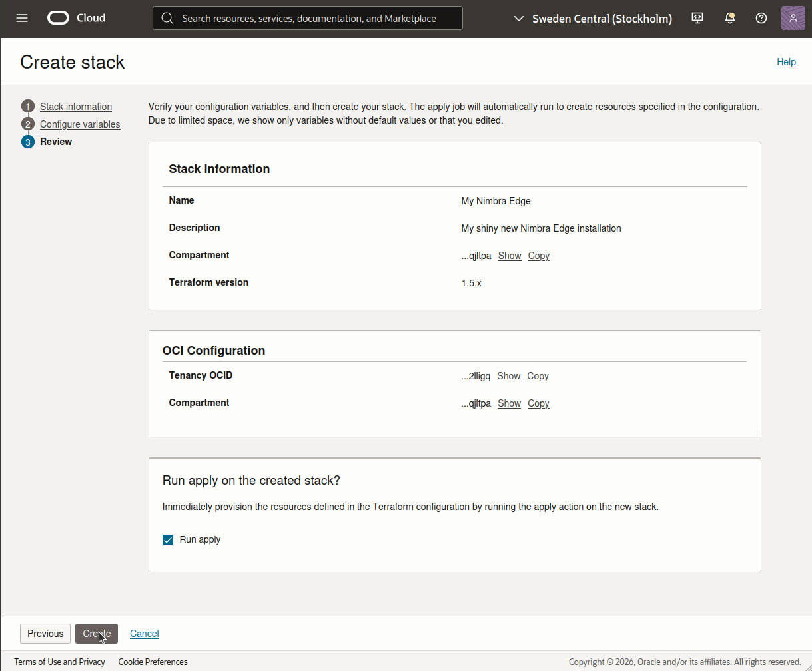The image size is (812, 671).
Task: Click the 'Stack information' section heading
Action: pyautogui.click(x=219, y=169)
